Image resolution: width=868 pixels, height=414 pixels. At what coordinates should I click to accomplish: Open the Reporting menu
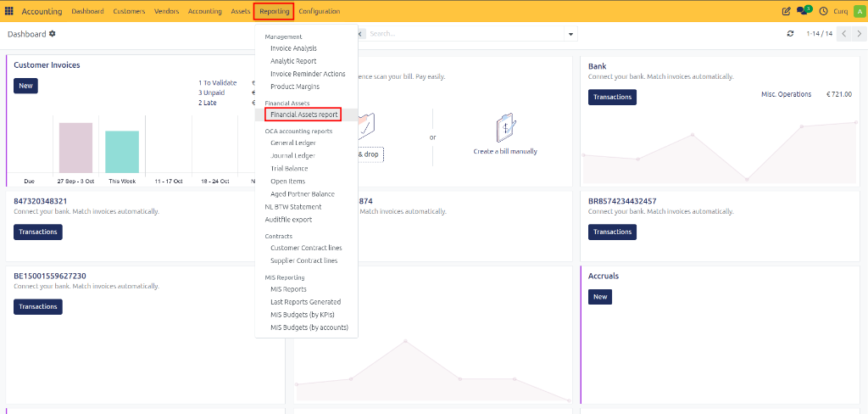[x=274, y=11]
